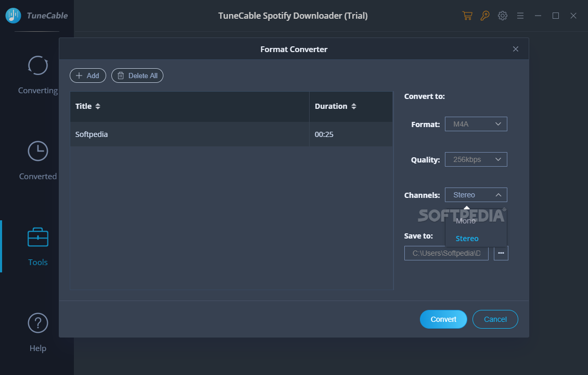
Task: Go to the Converted section
Action: [x=38, y=160]
